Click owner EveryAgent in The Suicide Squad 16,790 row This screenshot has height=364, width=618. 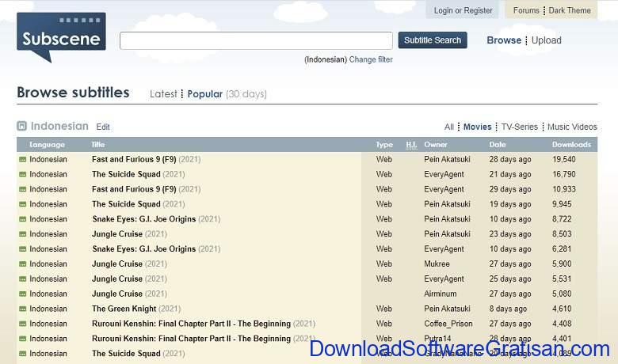(x=444, y=174)
